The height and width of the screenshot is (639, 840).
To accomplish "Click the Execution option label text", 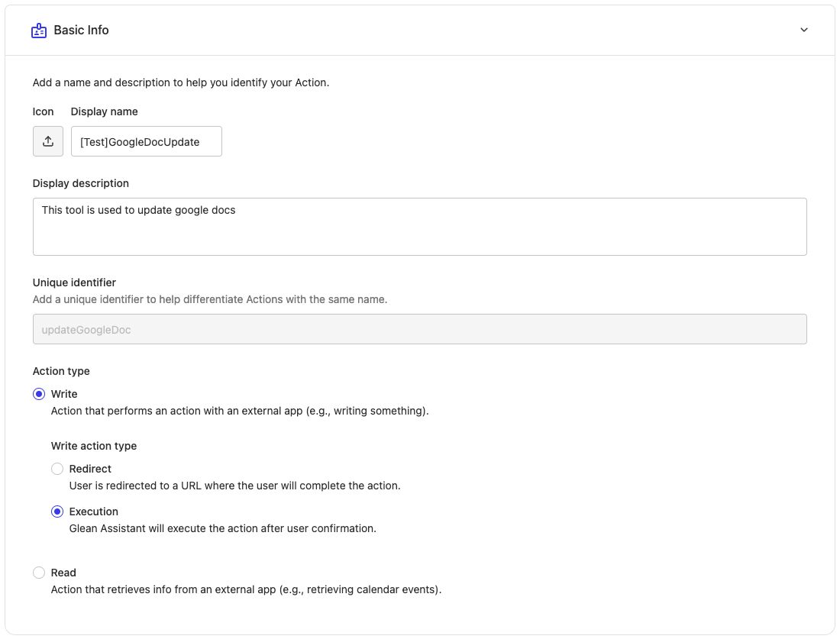I will pyautogui.click(x=94, y=512).
